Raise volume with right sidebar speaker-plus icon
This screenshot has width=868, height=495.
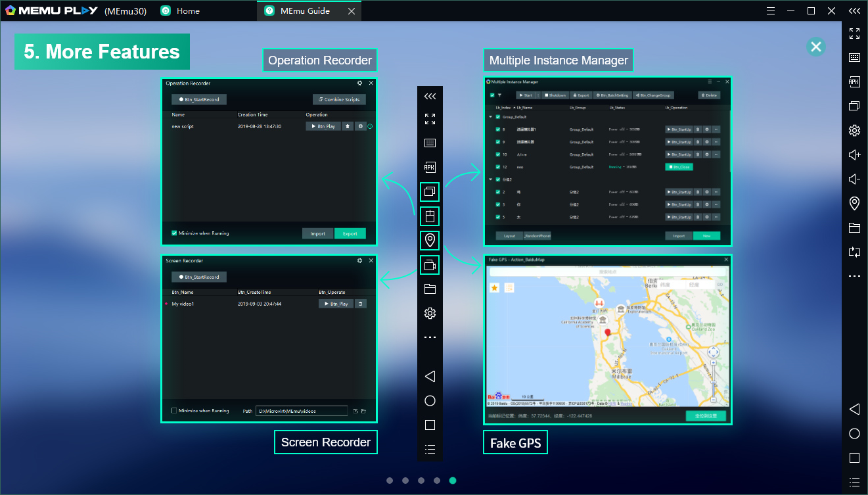click(854, 154)
